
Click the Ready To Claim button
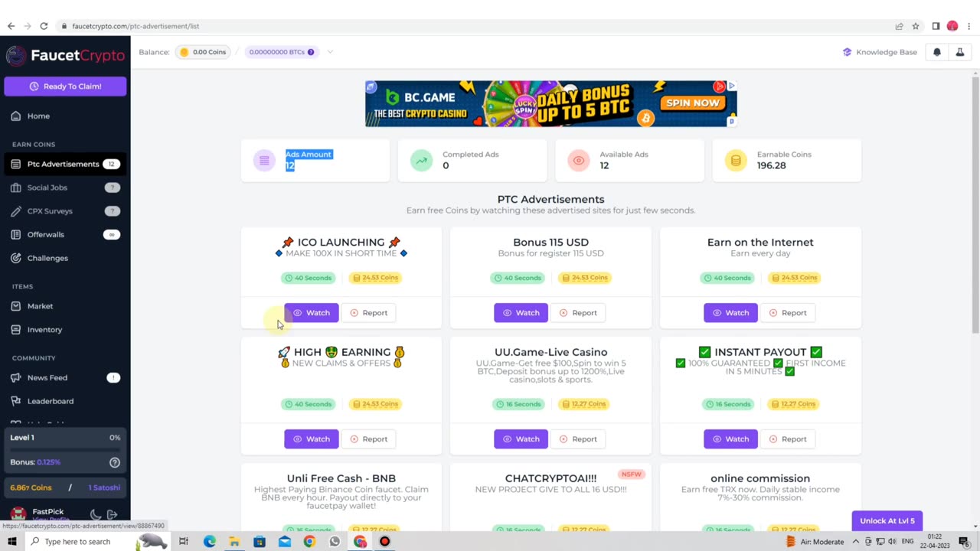[x=65, y=86]
